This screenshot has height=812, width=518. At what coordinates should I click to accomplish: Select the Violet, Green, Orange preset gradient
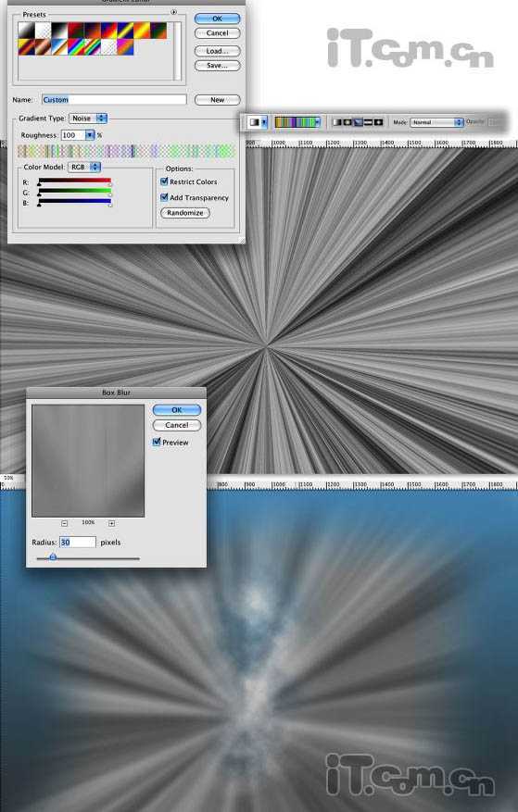[158, 31]
